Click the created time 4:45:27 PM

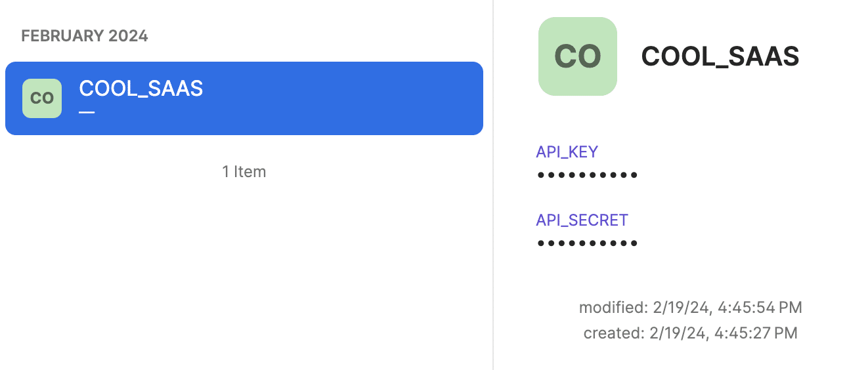758,333
